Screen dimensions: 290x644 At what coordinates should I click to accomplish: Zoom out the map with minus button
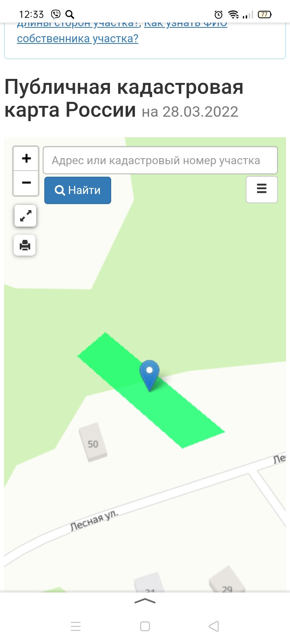click(26, 183)
